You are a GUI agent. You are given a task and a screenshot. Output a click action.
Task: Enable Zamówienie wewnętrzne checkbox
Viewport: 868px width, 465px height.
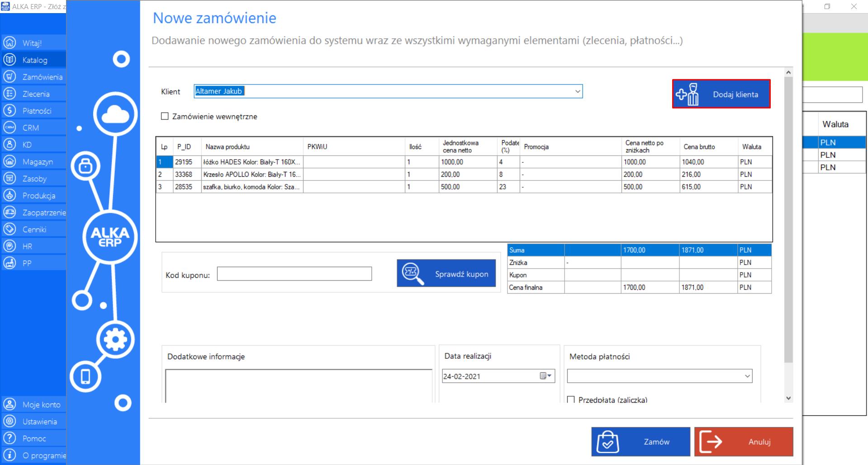(x=165, y=116)
